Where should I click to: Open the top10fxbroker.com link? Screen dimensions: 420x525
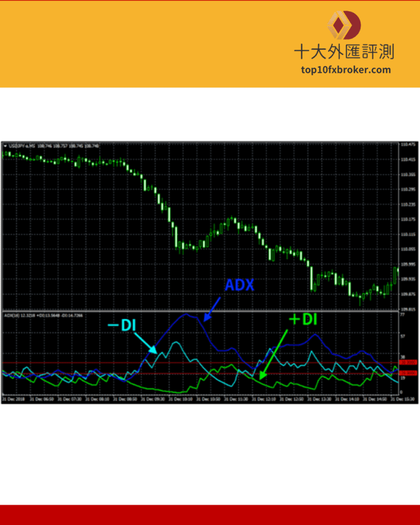click(x=344, y=70)
